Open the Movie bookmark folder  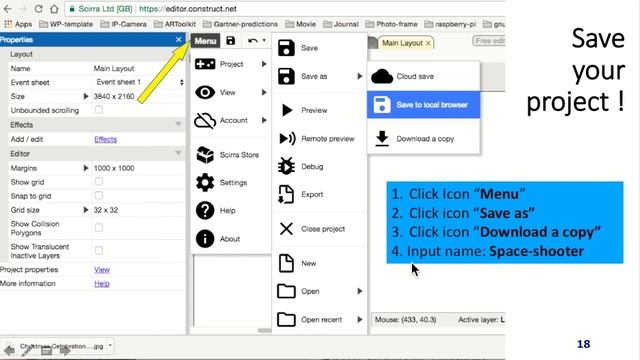point(301,24)
